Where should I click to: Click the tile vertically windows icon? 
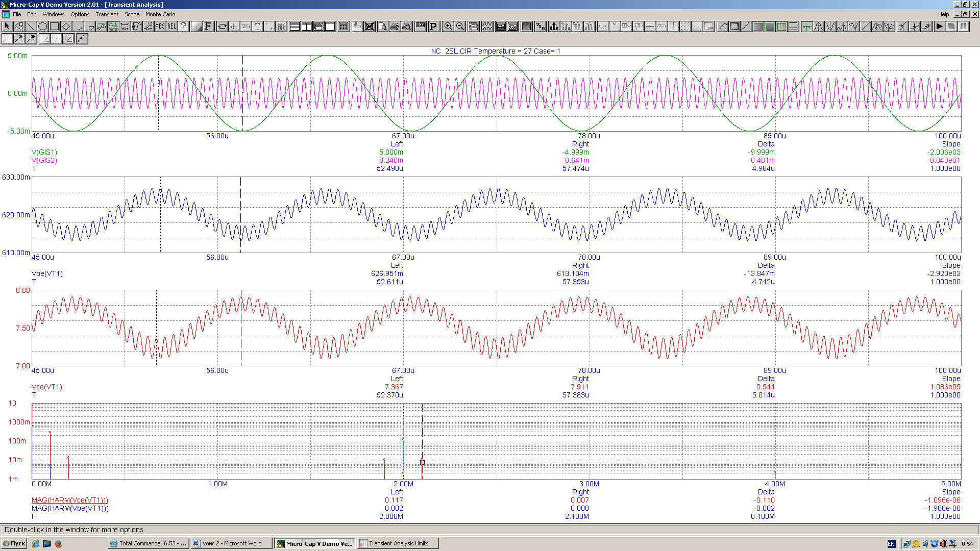(x=306, y=27)
